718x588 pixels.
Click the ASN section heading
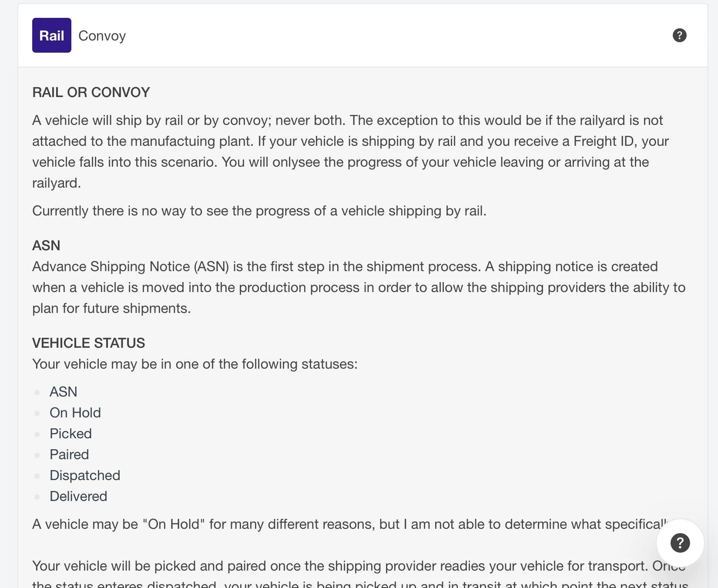tap(46, 245)
